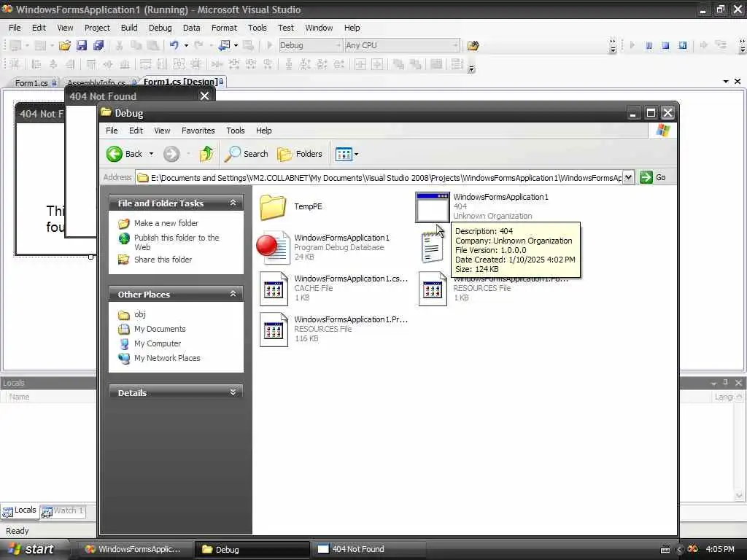Click the Start button on taskbar
This screenshot has height=560, width=747.
tap(32, 549)
